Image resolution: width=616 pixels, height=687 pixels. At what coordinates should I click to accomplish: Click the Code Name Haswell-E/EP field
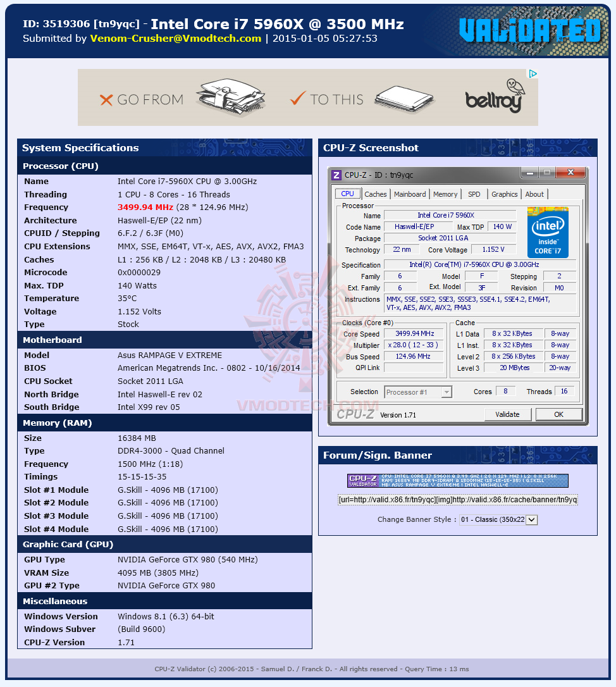pyautogui.click(x=418, y=227)
